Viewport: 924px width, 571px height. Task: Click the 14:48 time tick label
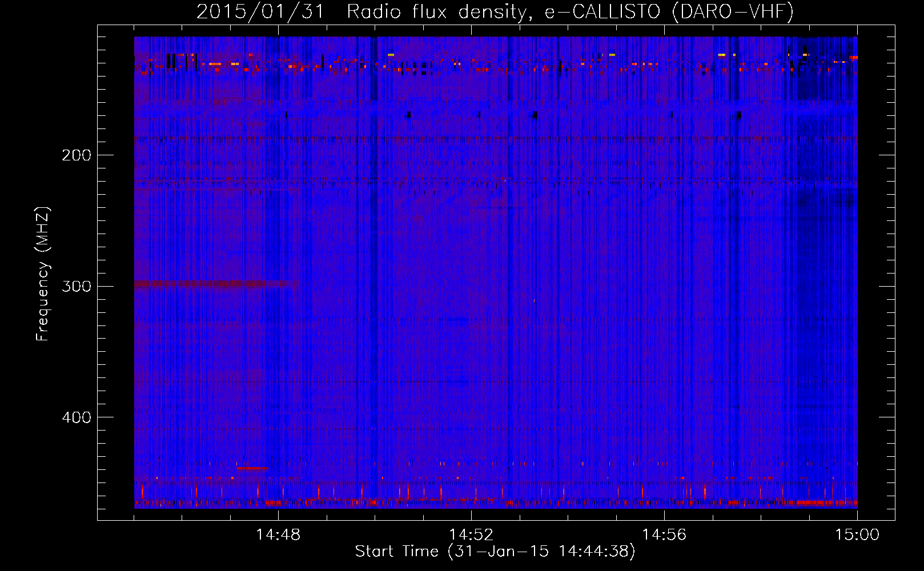click(278, 535)
